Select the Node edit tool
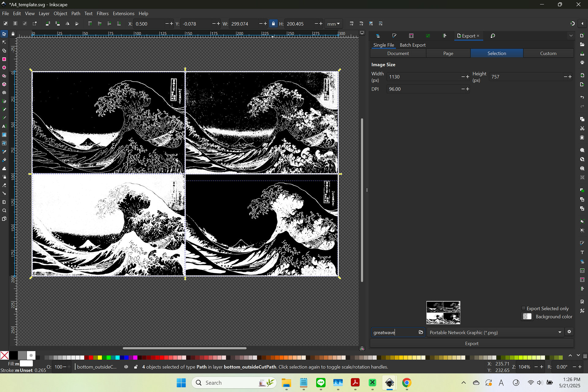 click(4, 42)
